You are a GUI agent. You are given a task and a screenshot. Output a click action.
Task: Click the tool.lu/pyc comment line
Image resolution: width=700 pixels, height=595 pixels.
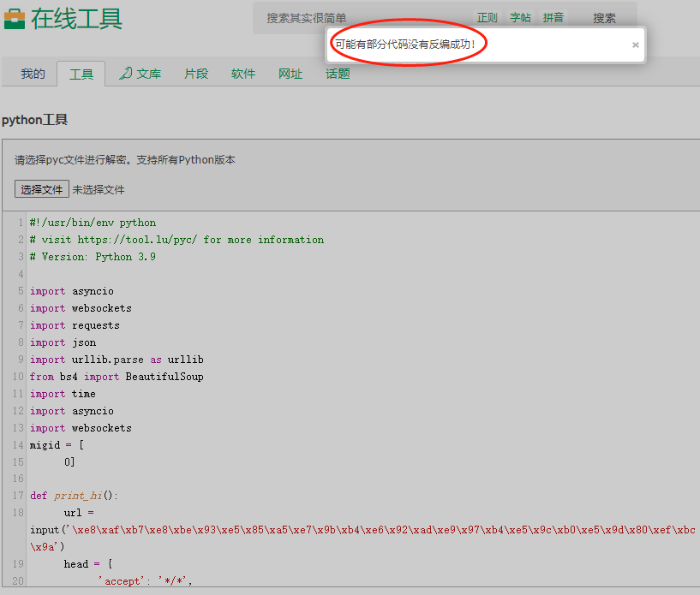click(176, 240)
